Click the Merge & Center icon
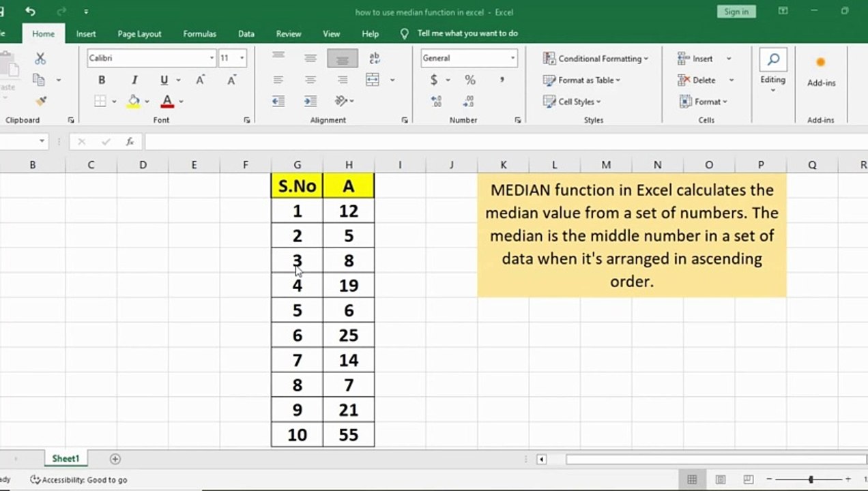868x491 pixels. click(x=373, y=80)
